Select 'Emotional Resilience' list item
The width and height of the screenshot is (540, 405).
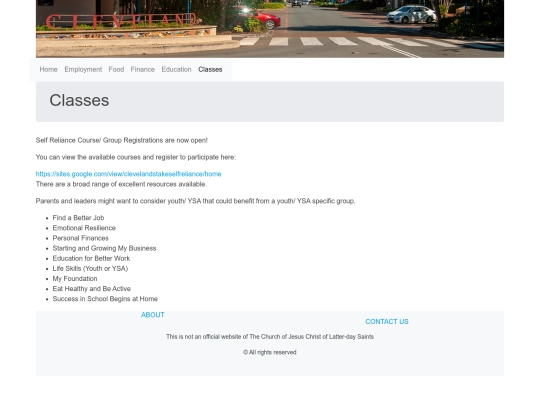click(84, 228)
